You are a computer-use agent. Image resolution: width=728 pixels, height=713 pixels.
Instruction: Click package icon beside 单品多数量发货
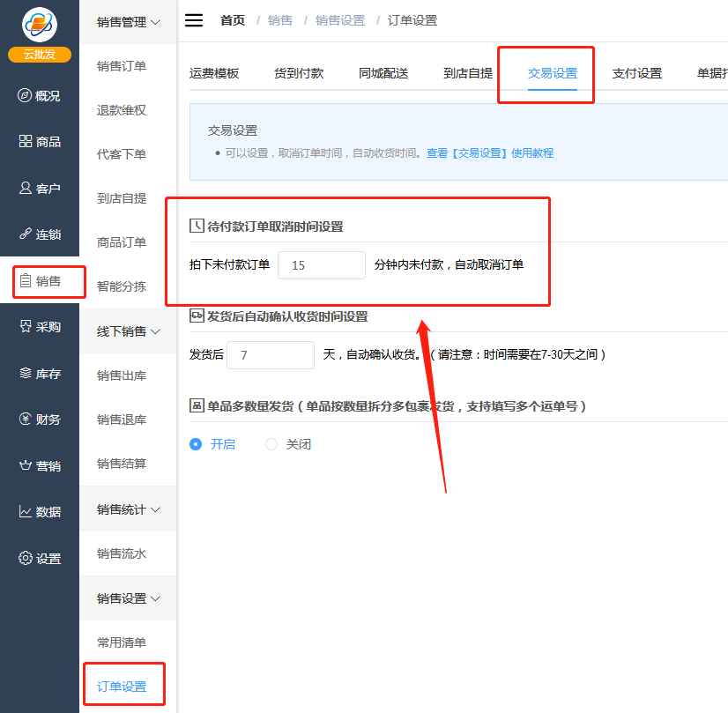[197, 405]
